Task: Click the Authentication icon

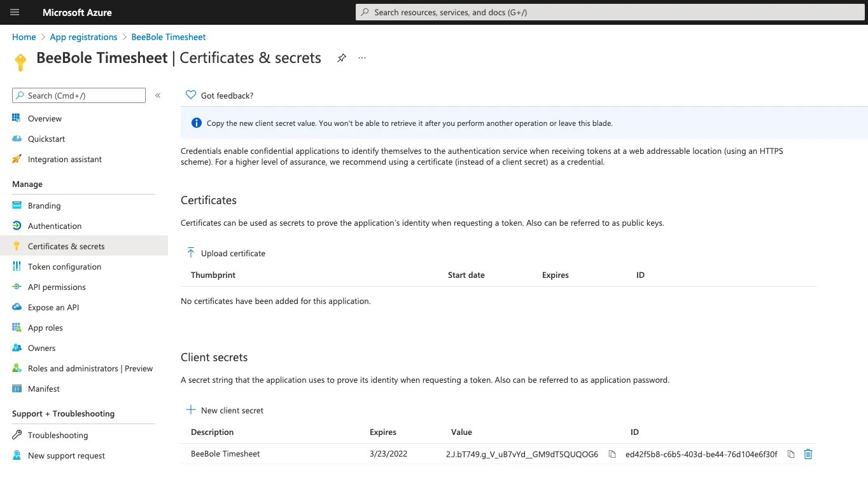Action: 17,226
